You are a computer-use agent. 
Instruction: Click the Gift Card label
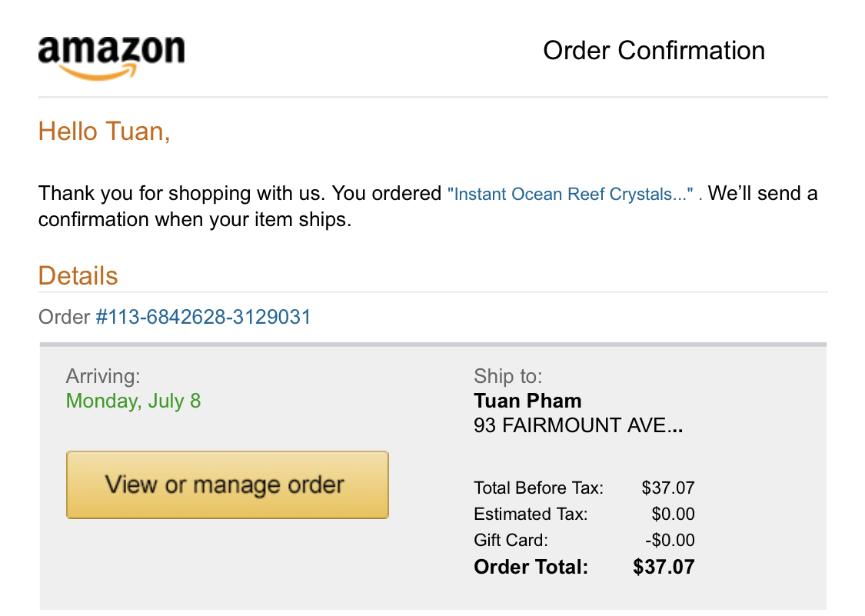tap(511, 540)
